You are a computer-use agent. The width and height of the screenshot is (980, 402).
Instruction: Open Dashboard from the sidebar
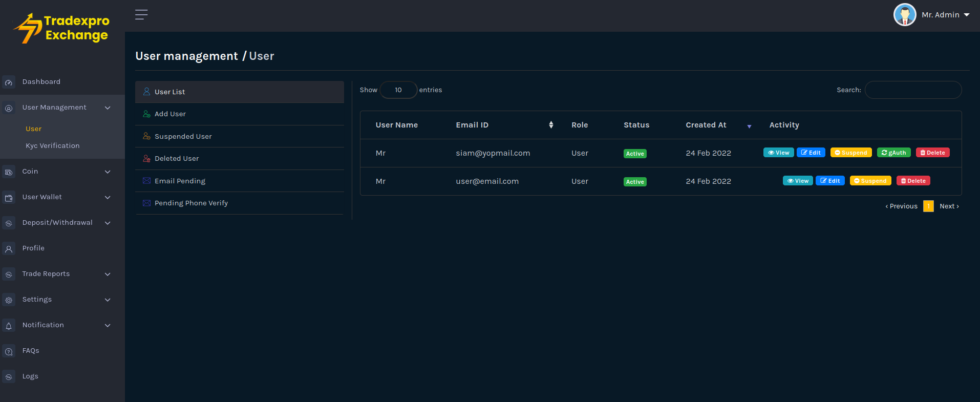pyautogui.click(x=41, y=82)
